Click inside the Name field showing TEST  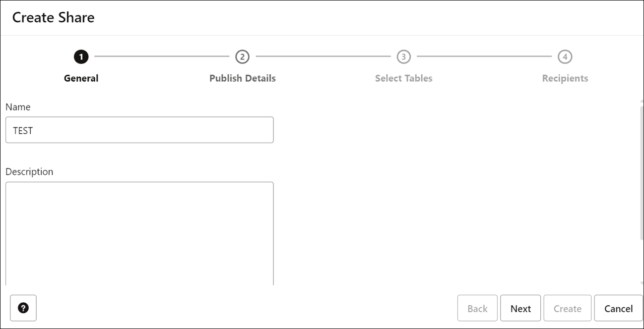139,129
